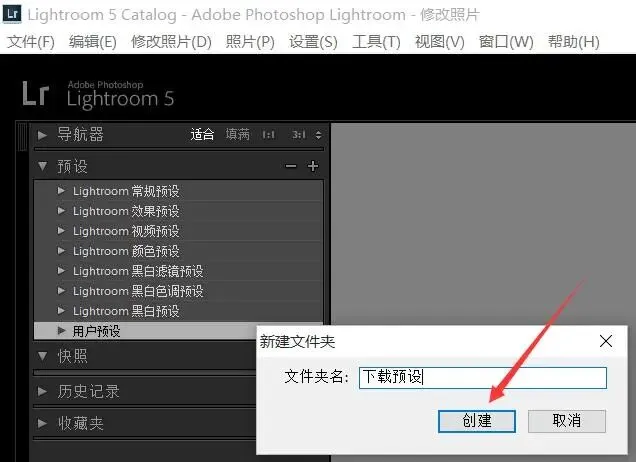Open the 修改照片(D) menu
The width and height of the screenshot is (636, 462).
tap(171, 41)
